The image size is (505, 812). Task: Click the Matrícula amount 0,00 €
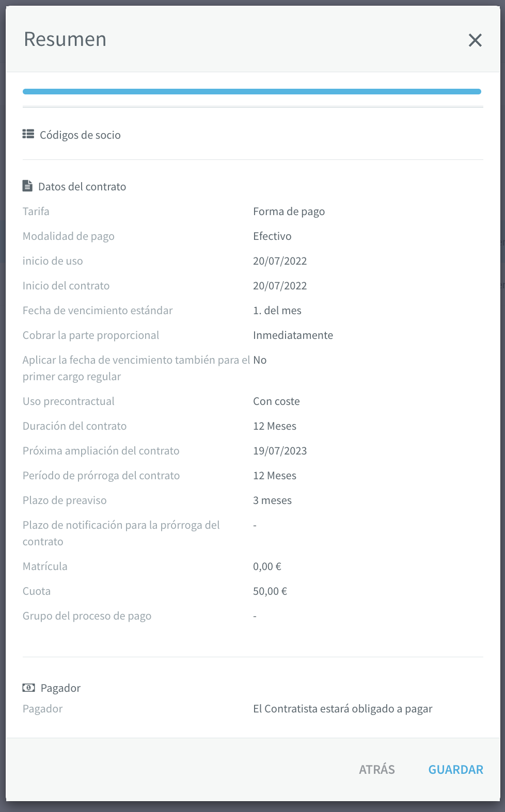[x=267, y=566]
